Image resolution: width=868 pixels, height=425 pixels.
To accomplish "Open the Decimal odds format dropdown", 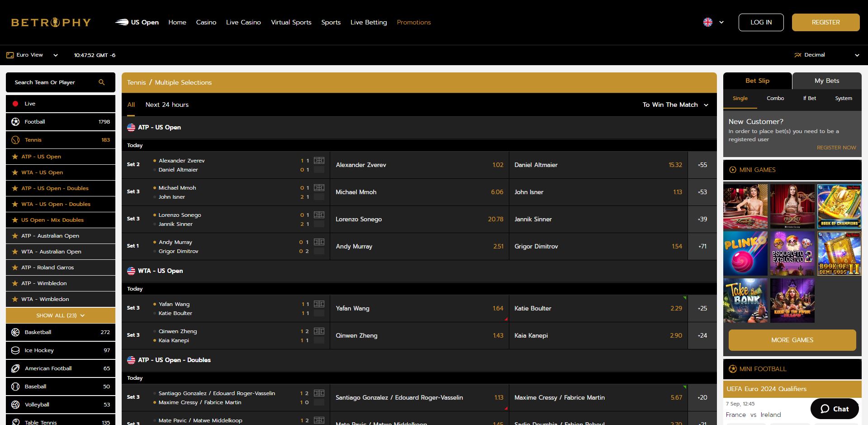I will point(827,55).
